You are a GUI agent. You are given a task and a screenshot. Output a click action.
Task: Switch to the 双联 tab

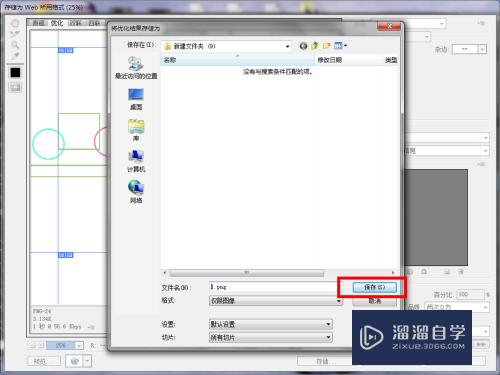click(x=75, y=23)
